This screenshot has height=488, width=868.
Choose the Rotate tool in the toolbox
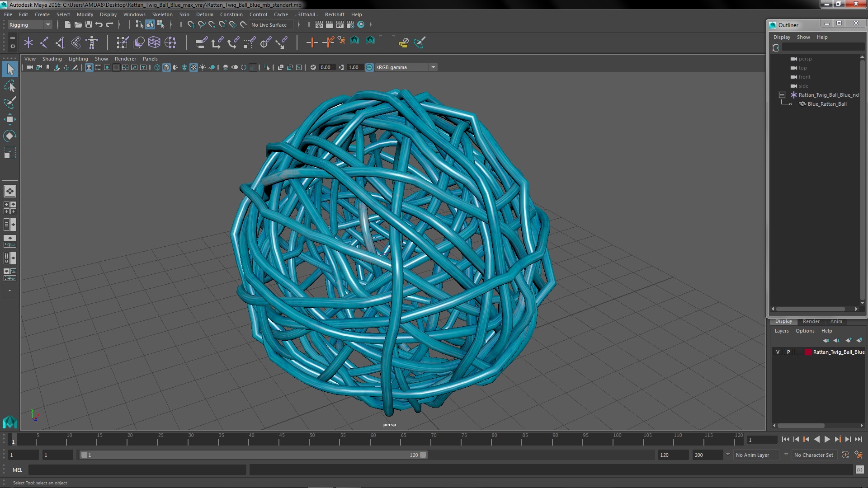10,136
